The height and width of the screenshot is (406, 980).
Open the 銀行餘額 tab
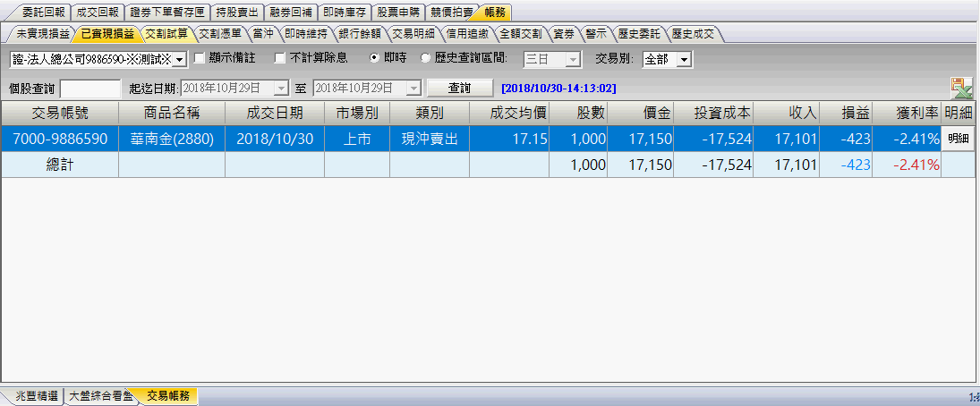pyautogui.click(x=362, y=34)
